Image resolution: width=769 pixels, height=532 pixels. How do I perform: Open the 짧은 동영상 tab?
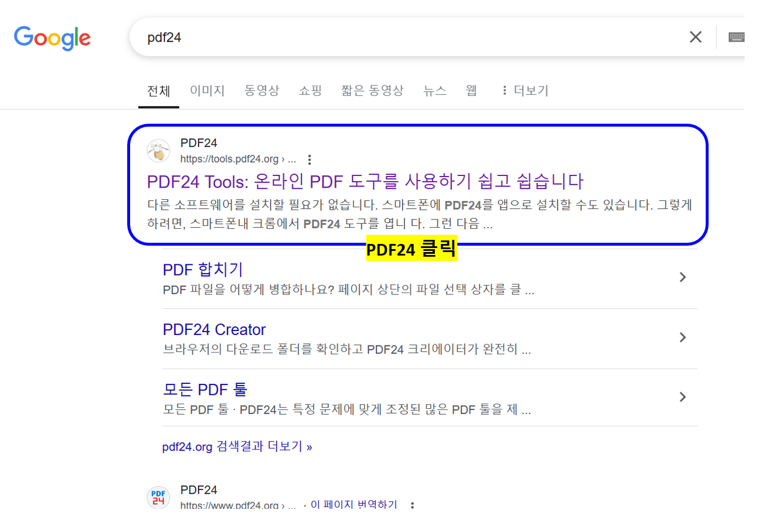click(x=372, y=90)
